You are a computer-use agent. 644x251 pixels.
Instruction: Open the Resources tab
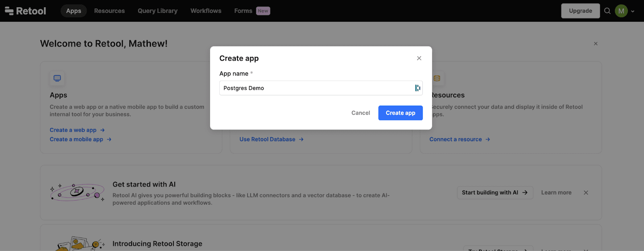pyautogui.click(x=109, y=11)
